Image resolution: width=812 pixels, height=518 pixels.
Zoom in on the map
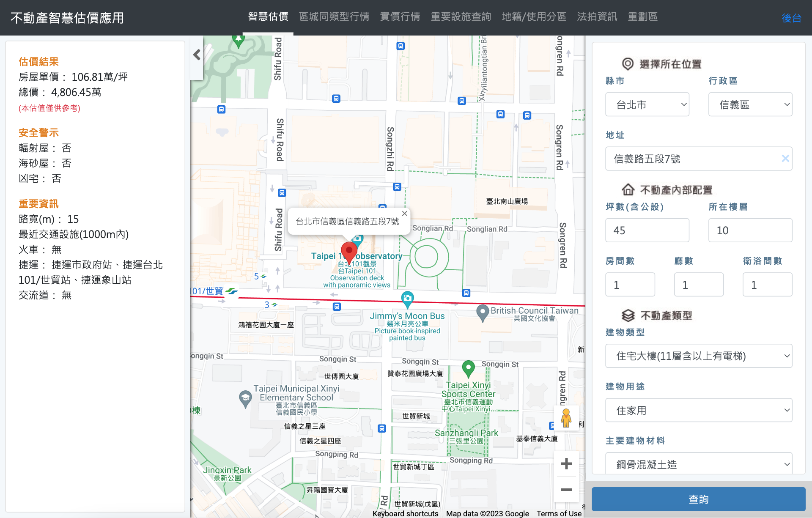pos(566,464)
